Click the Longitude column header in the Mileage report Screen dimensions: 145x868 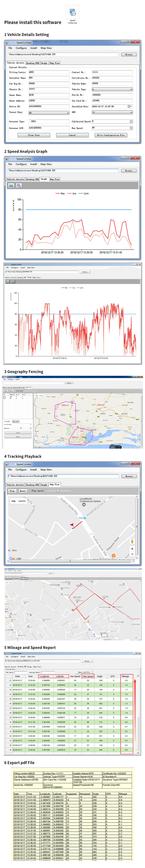(x=45, y=676)
